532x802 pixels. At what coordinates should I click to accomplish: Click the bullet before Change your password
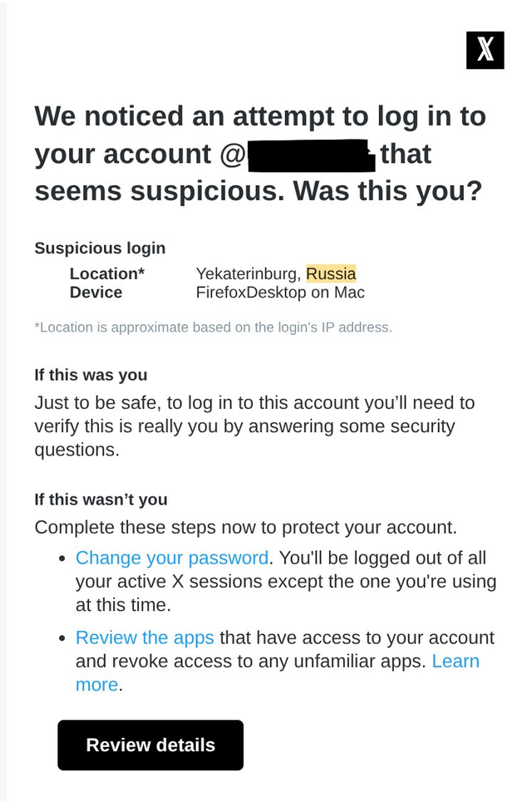pyautogui.click(x=62, y=558)
